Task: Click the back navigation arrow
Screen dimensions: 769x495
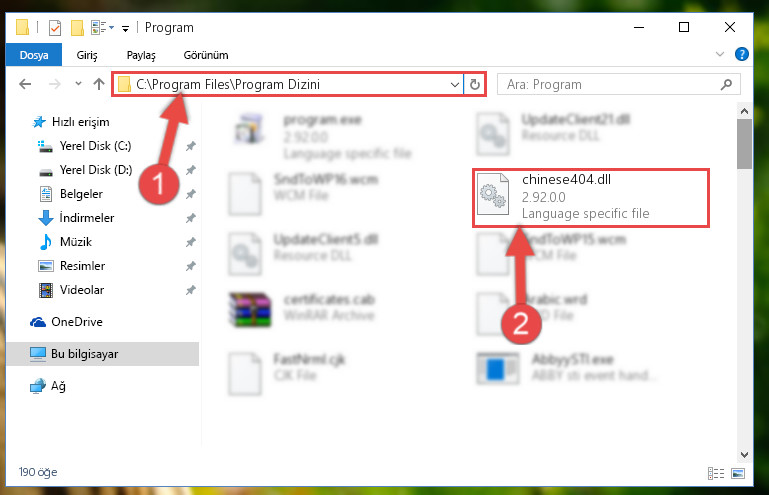Action: coord(25,84)
